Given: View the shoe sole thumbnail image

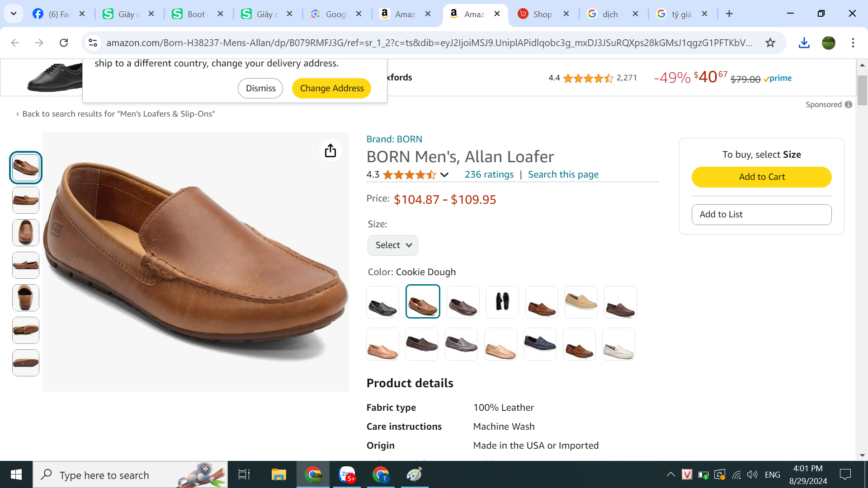Looking at the screenshot, I should [26, 363].
